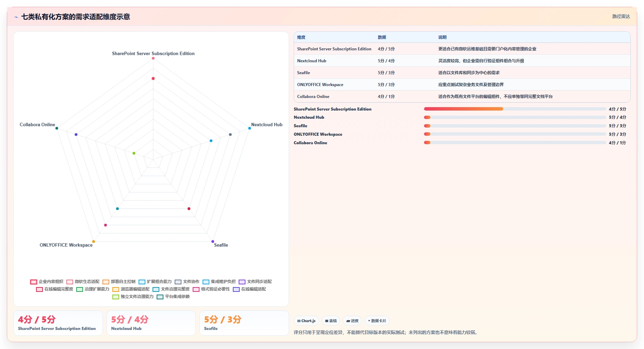The width and height of the screenshot is (644, 349).
Task: Click the dashboard title icon beside 七类私有化方案
Action: [x=16, y=17]
